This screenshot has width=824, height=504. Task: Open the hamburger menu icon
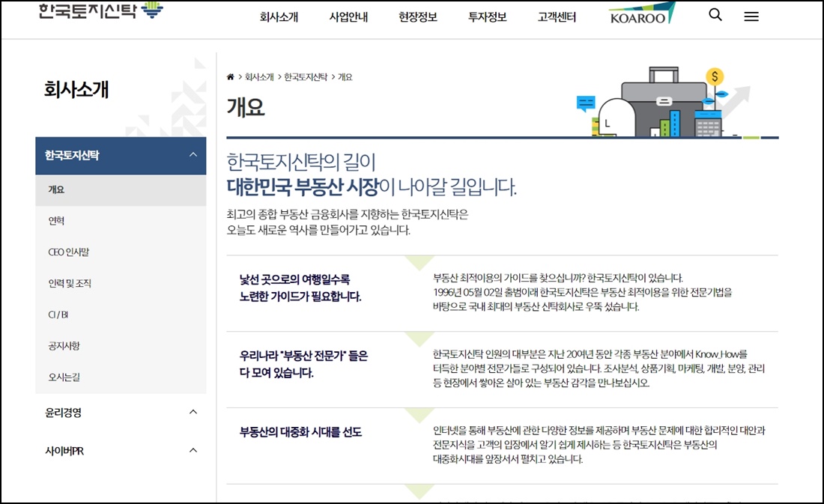[x=751, y=16]
